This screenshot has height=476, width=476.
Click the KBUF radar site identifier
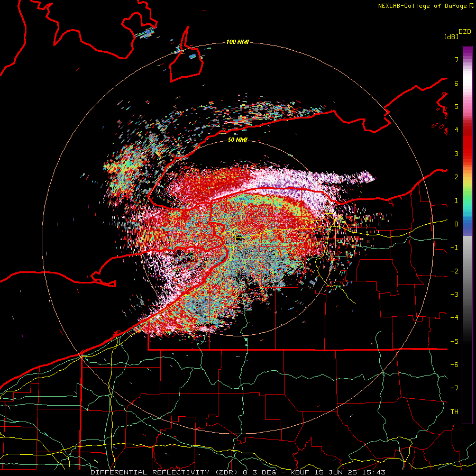tap(299, 472)
